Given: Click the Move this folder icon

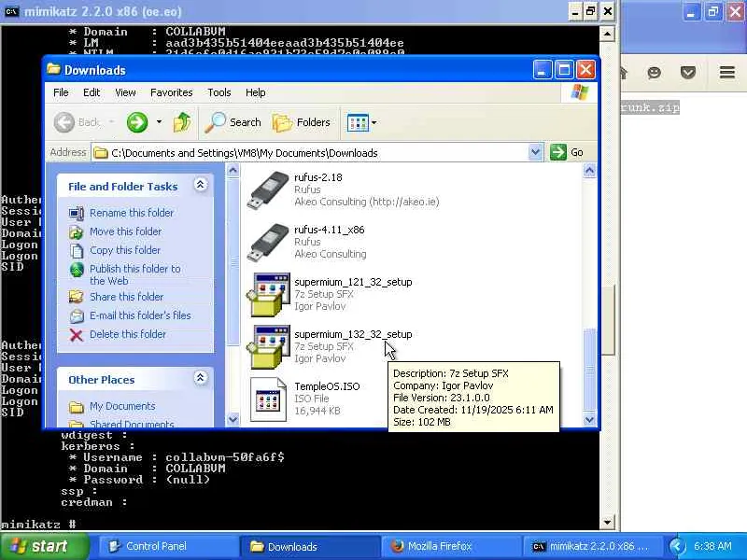Looking at the screenshot, I should tap(77, 231).
